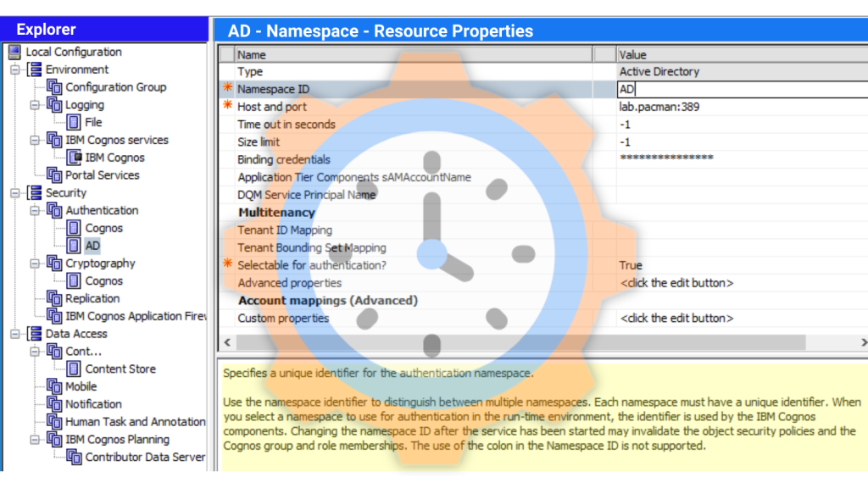The height and width of the screenshot is (488, 868).
Task: Collapse the Environment tree node
Action: coord(15,69)
